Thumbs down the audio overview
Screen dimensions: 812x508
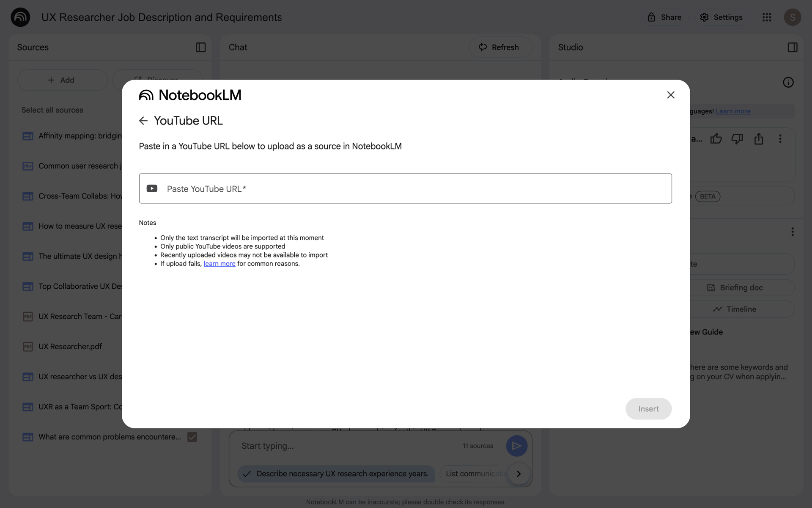737,139
